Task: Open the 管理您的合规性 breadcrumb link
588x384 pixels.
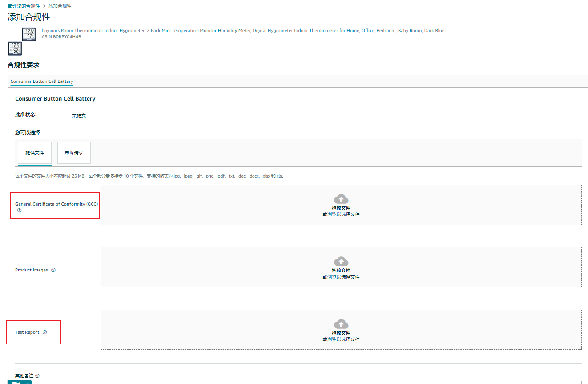Action: (x=24, y=6)
